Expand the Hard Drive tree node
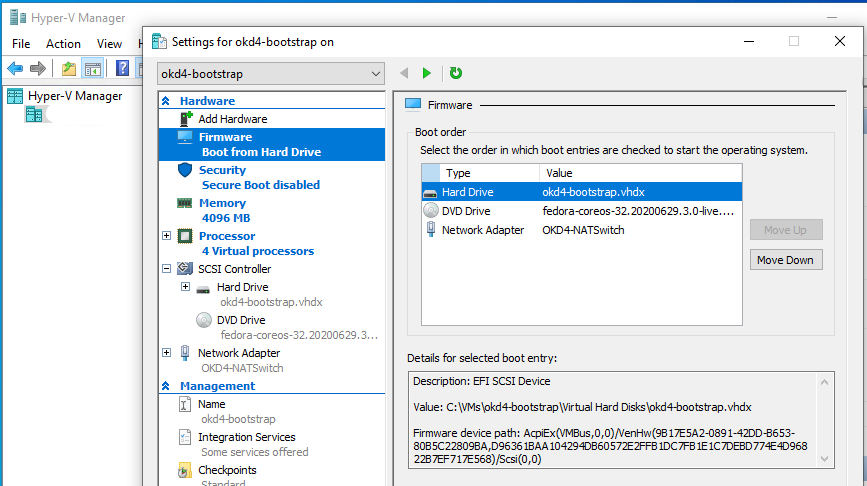Viewport: 867px width, 486px height. (185, 286)
